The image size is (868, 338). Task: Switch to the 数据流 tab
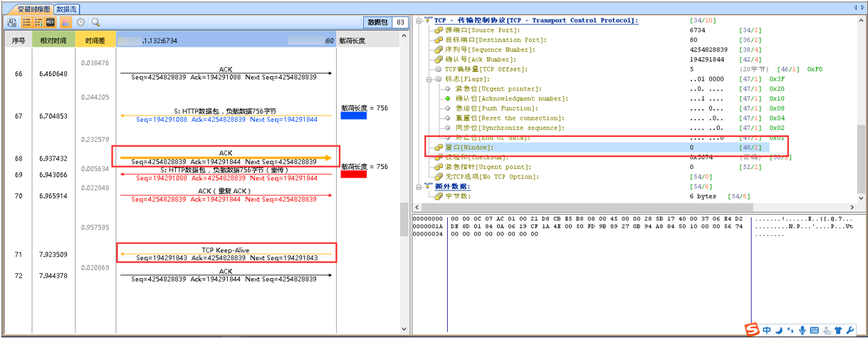68,9
